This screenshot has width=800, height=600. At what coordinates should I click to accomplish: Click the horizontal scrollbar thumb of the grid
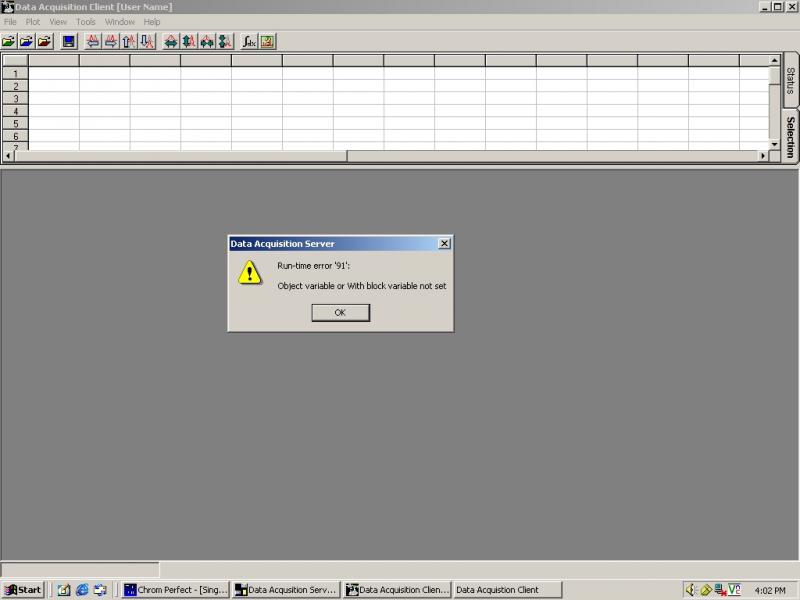tap(181, 156)
